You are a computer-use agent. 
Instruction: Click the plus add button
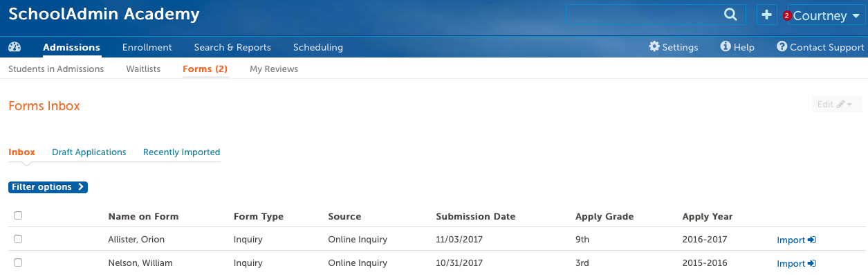click(x=766, y=15)
